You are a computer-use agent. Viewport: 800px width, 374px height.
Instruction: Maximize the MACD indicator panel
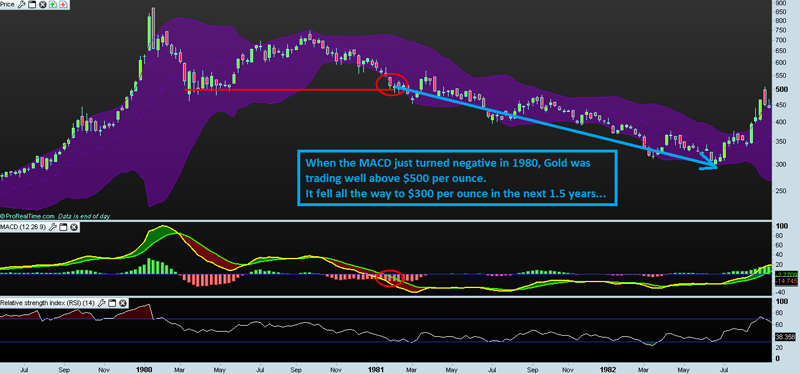(63, 227)
